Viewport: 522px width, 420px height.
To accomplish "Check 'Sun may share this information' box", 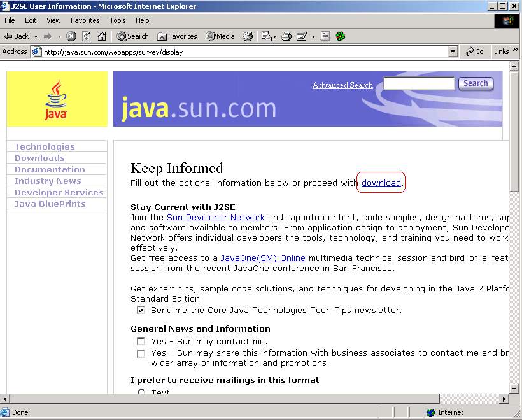I will [x=141, y=353].
